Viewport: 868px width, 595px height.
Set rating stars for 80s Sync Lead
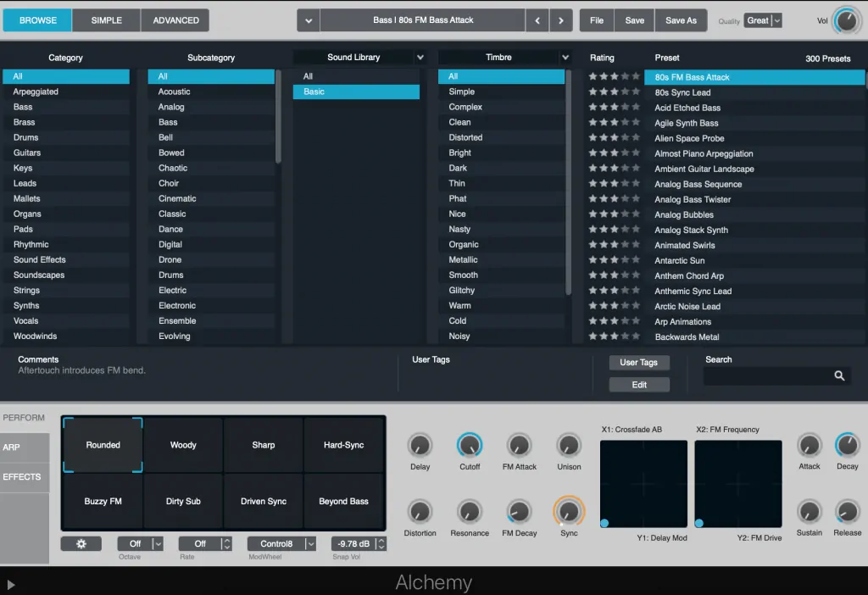[x=614, y=92]
